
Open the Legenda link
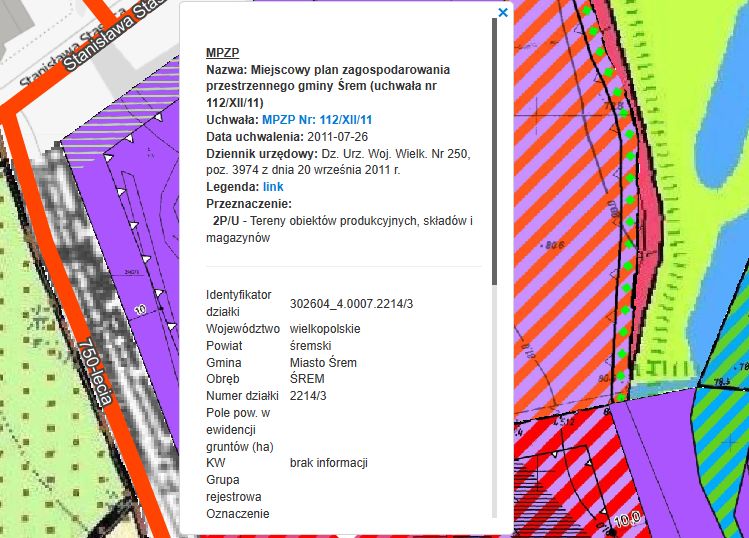(x=273, y=187)
